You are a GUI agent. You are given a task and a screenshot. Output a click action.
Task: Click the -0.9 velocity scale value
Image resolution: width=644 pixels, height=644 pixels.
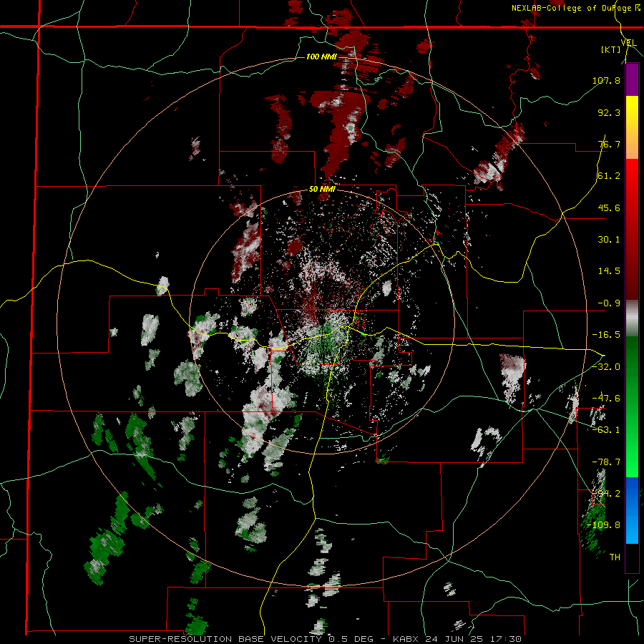[x=609, y=303]
